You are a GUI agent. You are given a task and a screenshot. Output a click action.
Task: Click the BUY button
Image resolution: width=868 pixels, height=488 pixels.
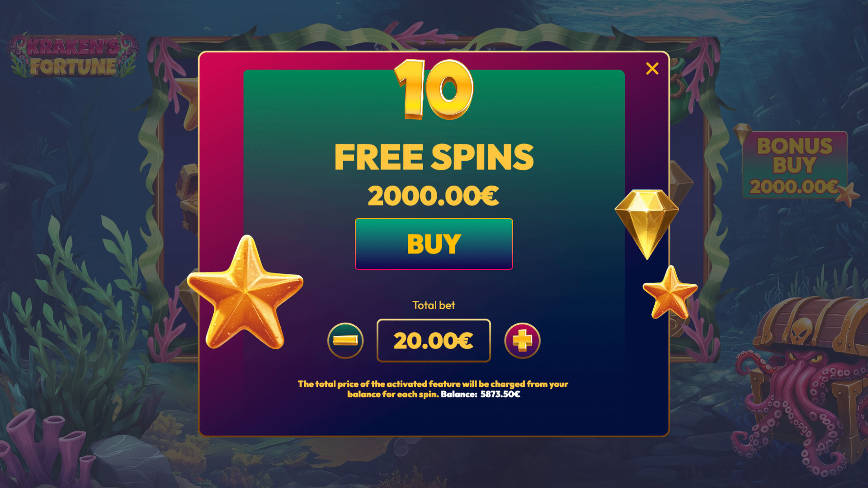pyautogui.click(x=434, y=244)
